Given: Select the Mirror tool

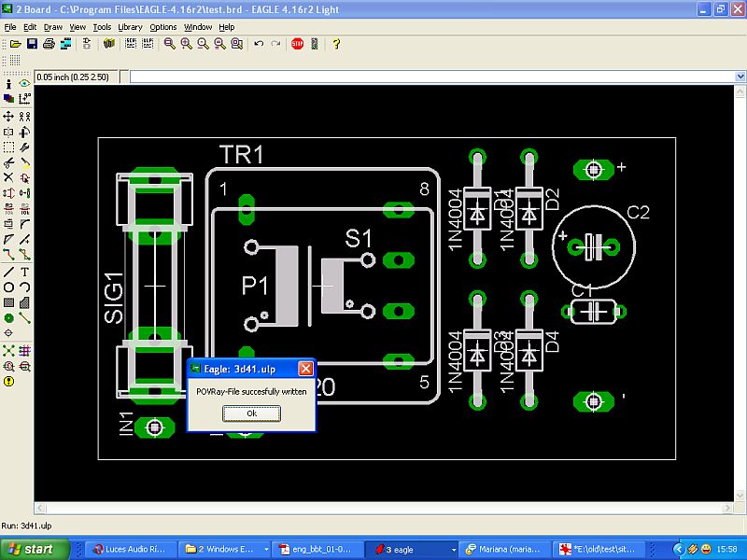Looking at the screenshot, I should point(8,132).
